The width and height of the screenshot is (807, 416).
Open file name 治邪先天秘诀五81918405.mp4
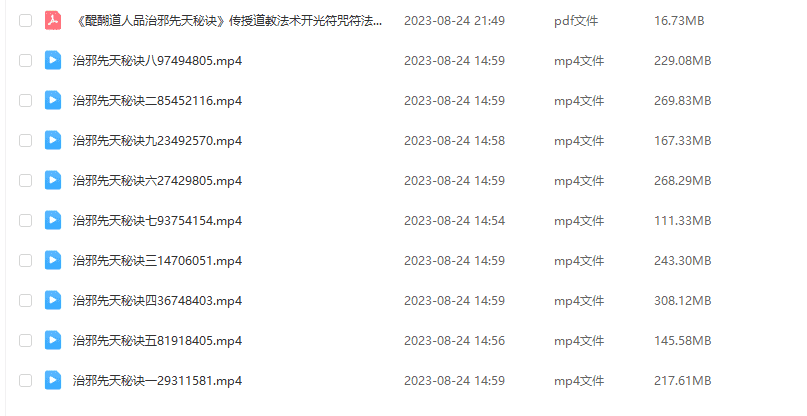pos(157,340)
